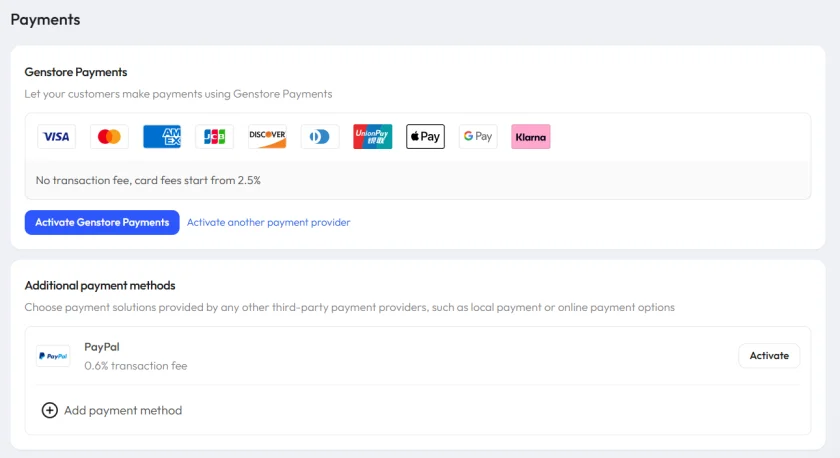Image resolution: width=840 pixels, height=458 pixels.
Task: Click the Apple Pay icon
Action: 425,137
